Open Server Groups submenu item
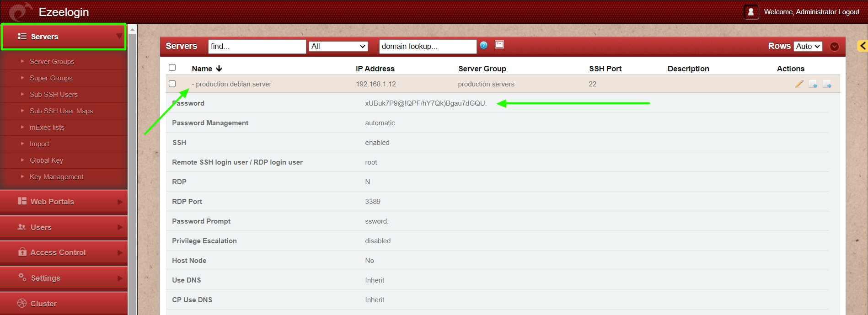The width and height of the screenshot is (868, 315). click(x=52, y=62)
